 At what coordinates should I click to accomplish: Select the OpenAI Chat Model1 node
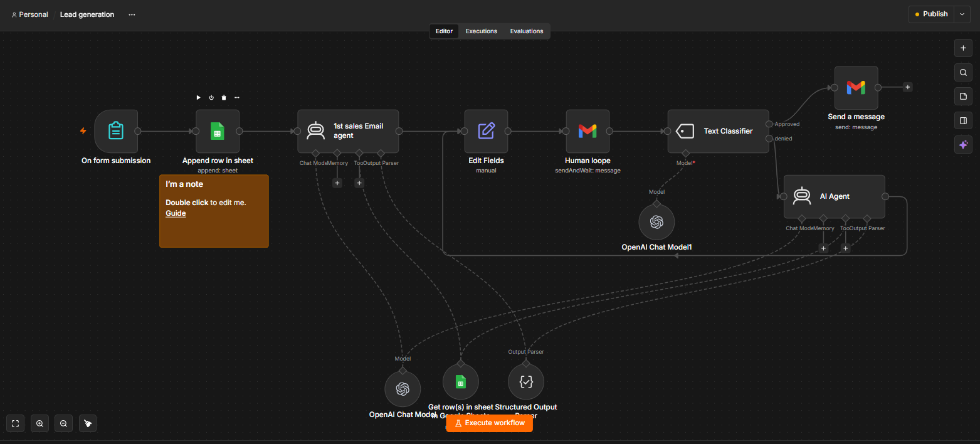tap(656, 222)
